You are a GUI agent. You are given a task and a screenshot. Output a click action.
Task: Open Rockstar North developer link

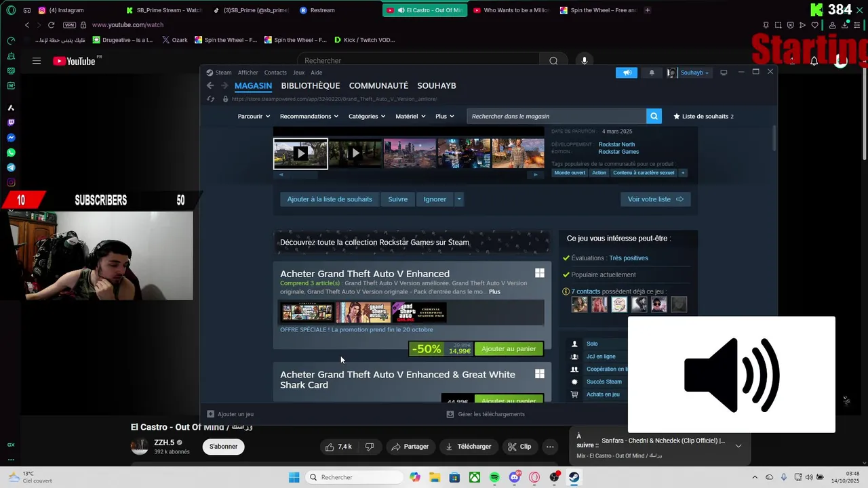[616, 144]
